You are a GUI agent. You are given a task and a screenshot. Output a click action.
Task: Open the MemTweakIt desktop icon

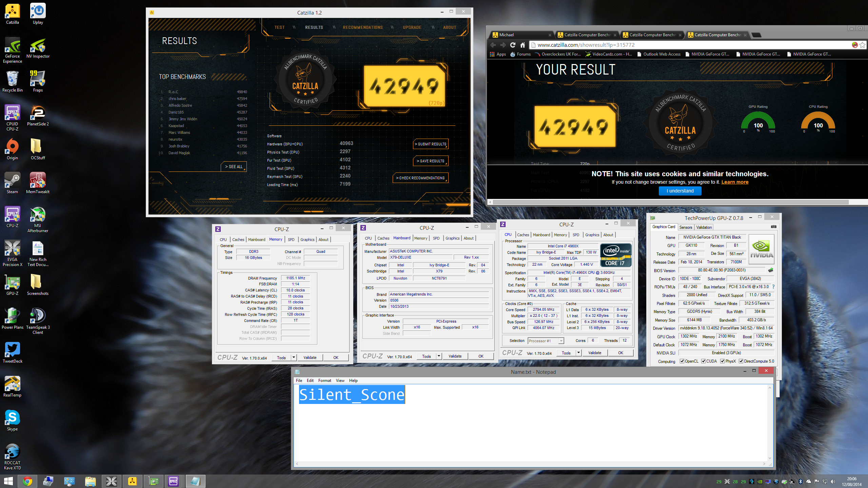tap(38, 183)
